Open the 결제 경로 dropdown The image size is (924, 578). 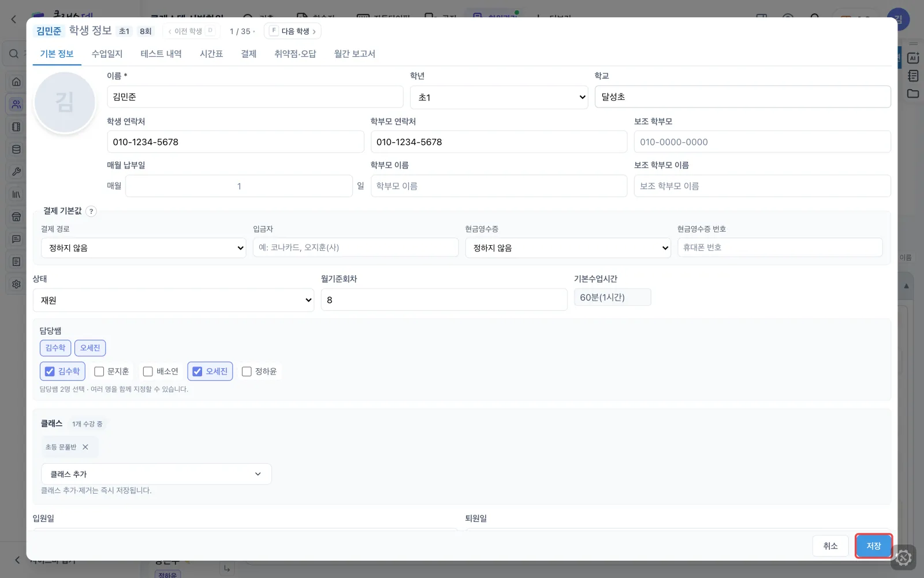[143, 248]
